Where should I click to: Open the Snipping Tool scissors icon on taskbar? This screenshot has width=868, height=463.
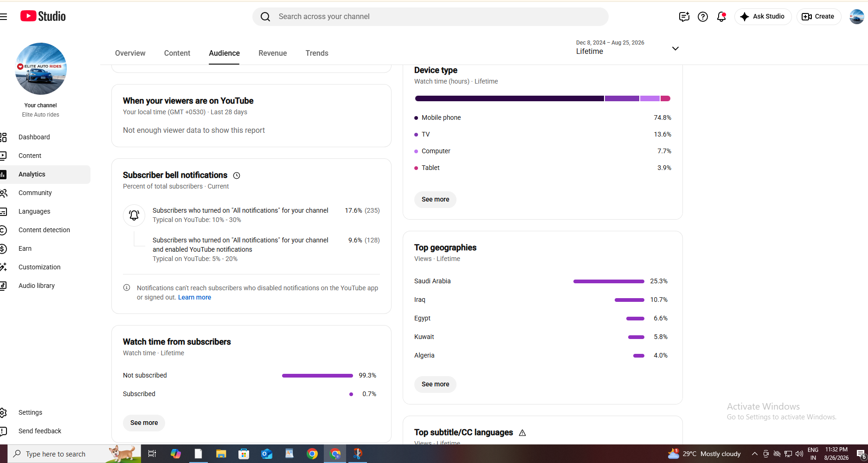tap(358, 454)
